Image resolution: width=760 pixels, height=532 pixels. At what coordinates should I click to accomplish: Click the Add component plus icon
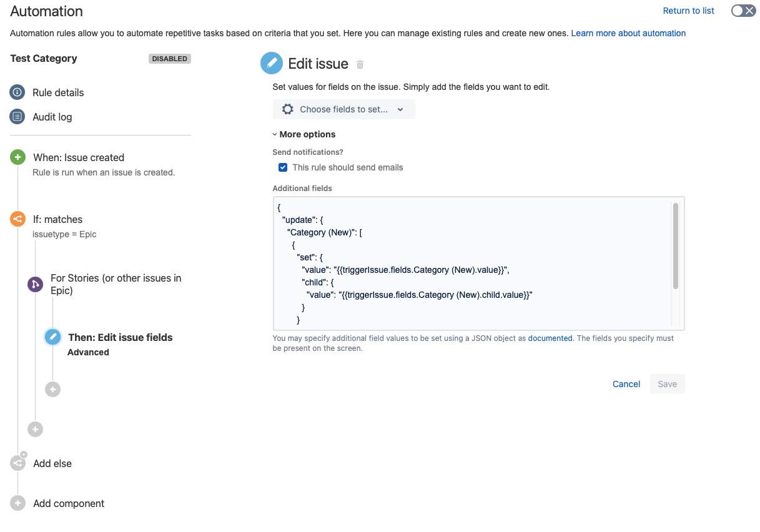17,503
